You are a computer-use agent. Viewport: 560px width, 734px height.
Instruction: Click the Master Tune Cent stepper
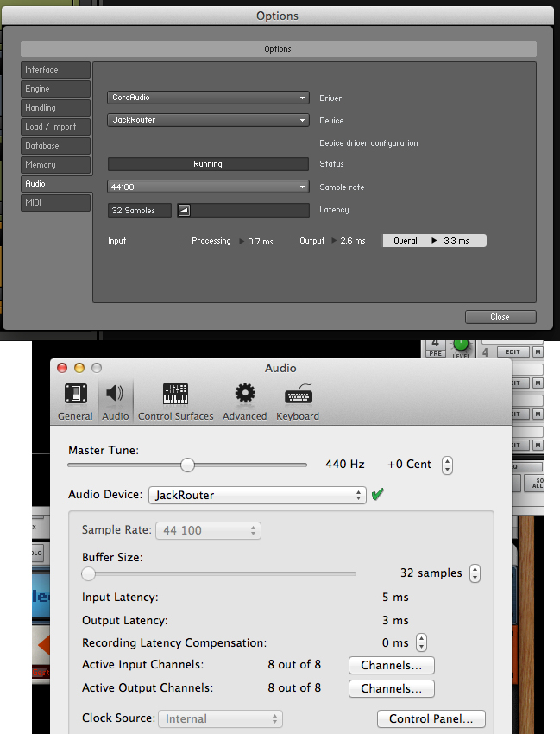pos(447,465)
